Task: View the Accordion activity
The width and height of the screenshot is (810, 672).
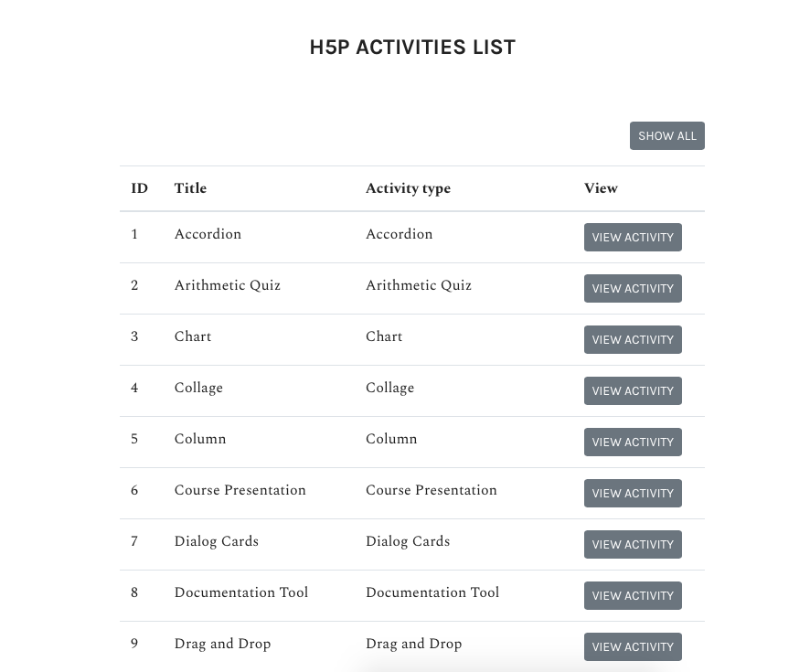Action: pyautogui.click(x=633, y=237)
